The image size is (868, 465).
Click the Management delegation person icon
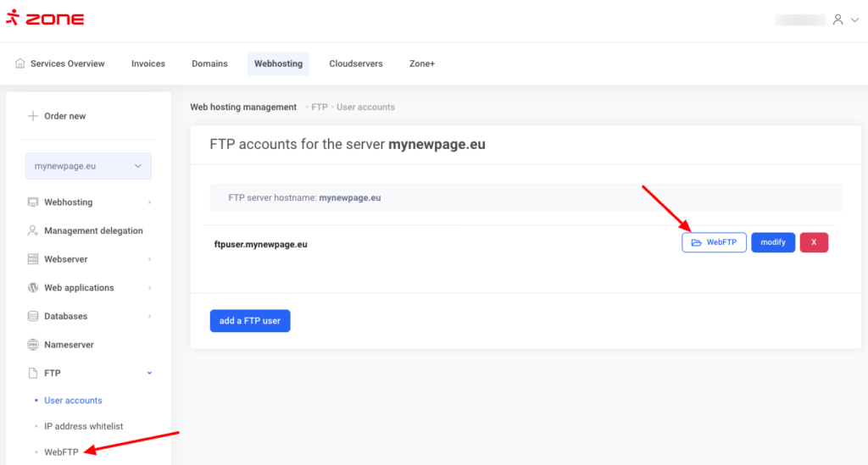(x=33, y=230)
